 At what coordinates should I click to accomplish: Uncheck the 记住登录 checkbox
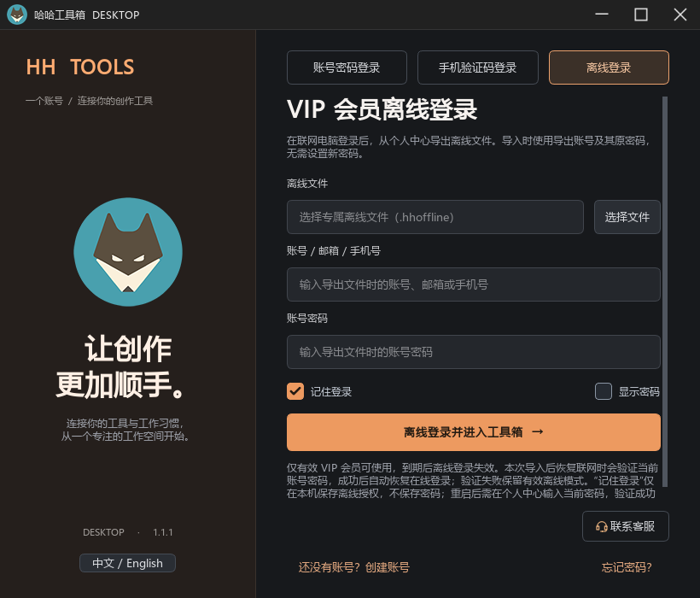(295, 391)
